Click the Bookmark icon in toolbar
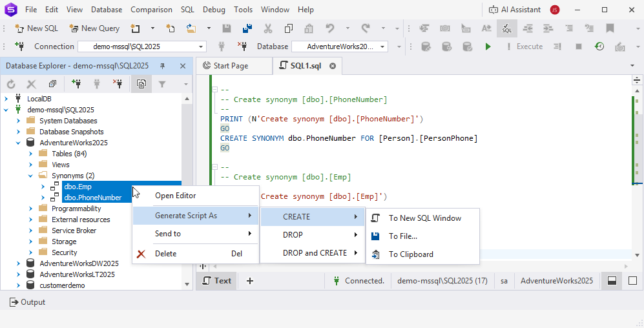The height and width of the screenshot is (328, 644). 610,28
